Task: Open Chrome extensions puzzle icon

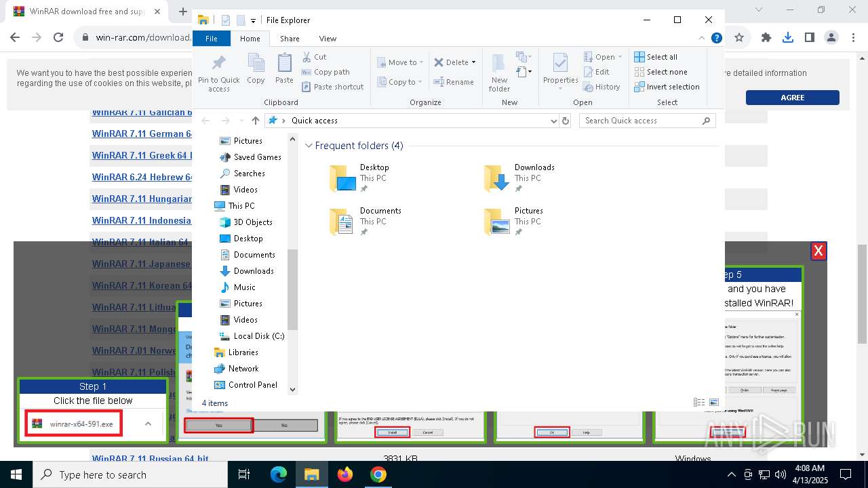Action: (x=766, y=38)
